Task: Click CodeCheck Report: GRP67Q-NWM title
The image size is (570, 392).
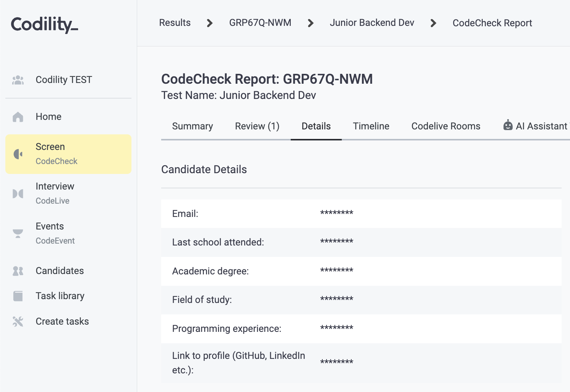Action: coord(267,79)
